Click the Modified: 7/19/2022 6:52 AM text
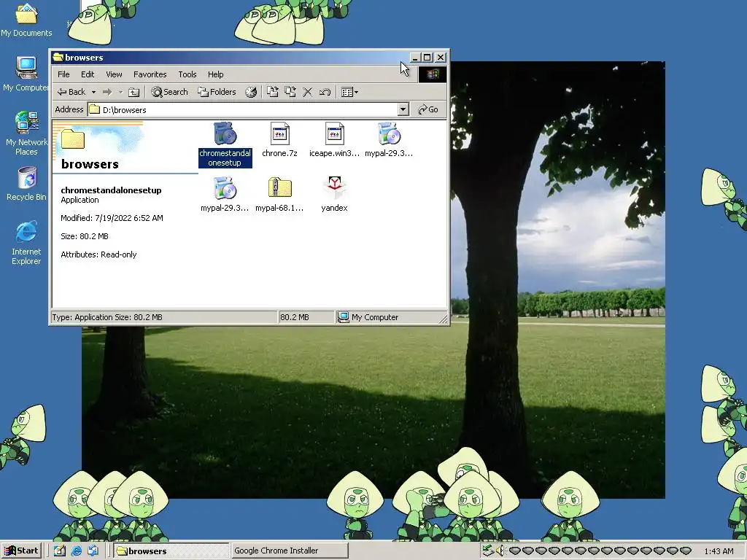The image size is (747, 560). pos(112,218)
